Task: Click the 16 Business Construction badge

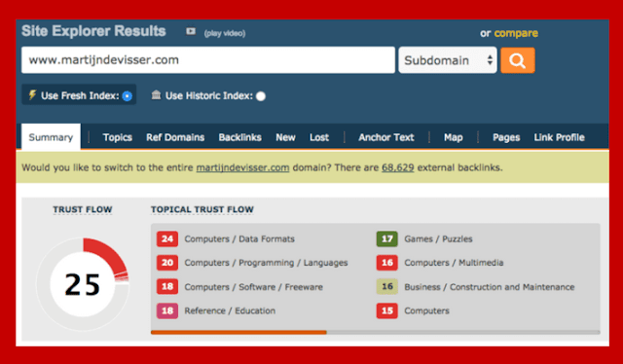Action: pos(387,287)
